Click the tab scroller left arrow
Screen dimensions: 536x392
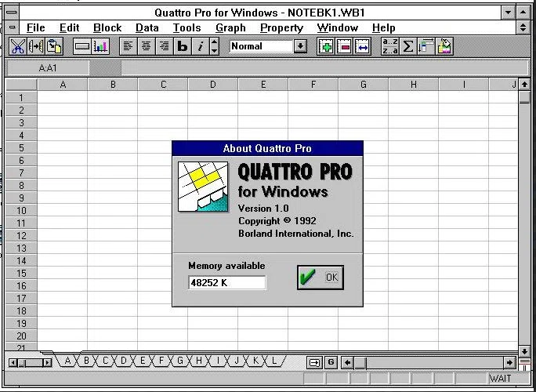13,362
